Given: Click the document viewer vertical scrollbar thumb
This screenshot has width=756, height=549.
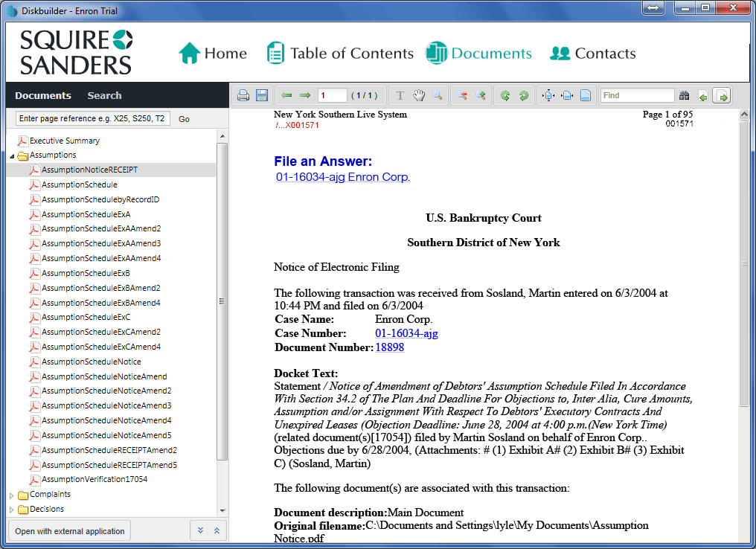Looking at the screenshot, I should (744, 263).
